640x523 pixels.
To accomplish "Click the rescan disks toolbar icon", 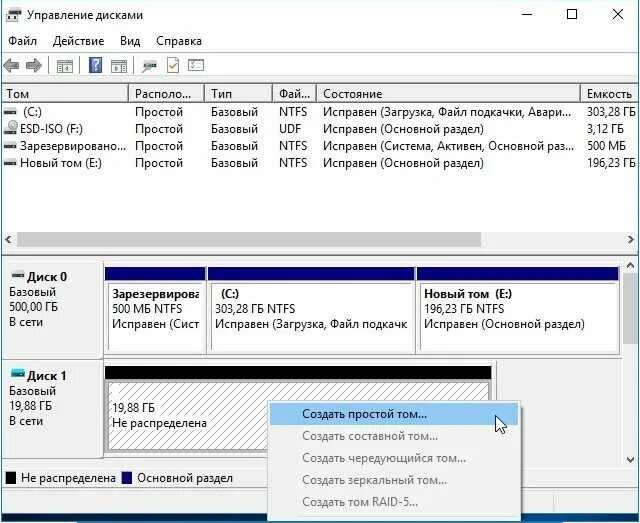I will point(149,66).
